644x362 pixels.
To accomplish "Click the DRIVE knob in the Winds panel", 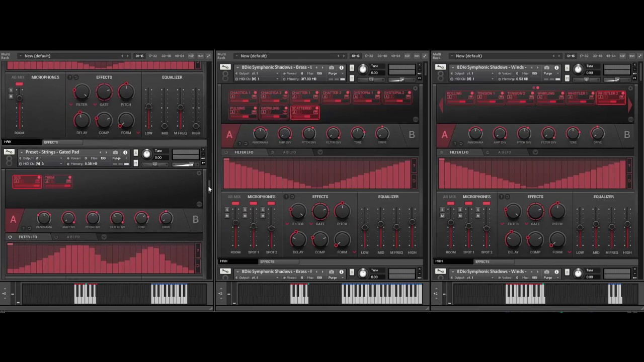I will (x=597, y=133).
